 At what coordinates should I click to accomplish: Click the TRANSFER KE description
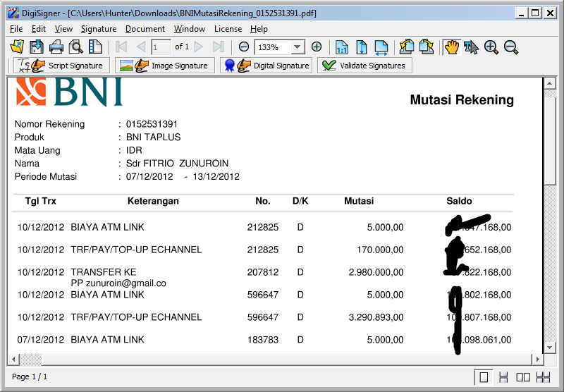[103, 272]
